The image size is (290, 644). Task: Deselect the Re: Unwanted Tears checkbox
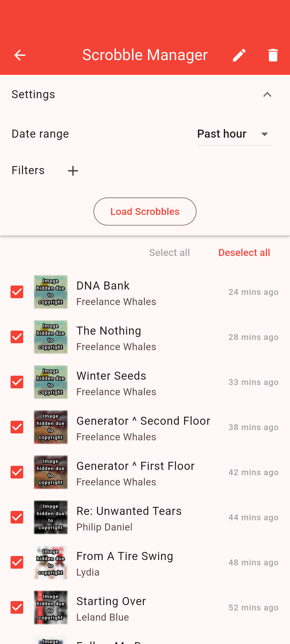tap(17, 517)
